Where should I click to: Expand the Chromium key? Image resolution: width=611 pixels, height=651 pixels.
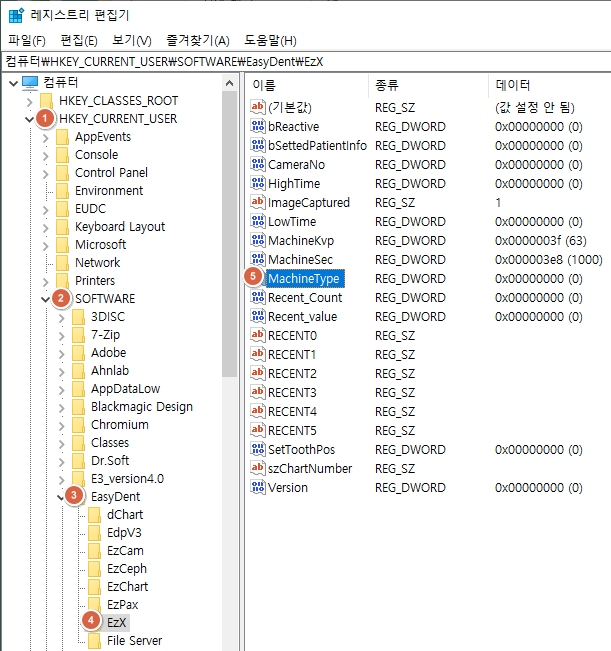point(62,425)
